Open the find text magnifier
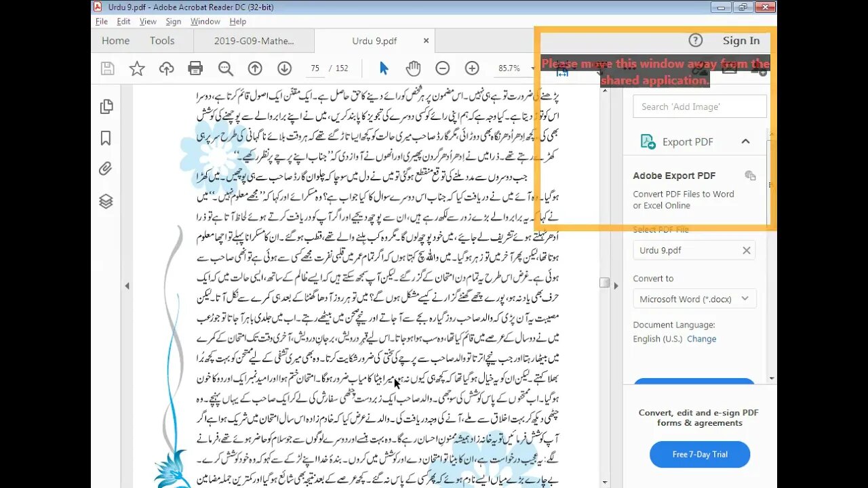The width and height of the screenshot is (868, 488). 226,68
